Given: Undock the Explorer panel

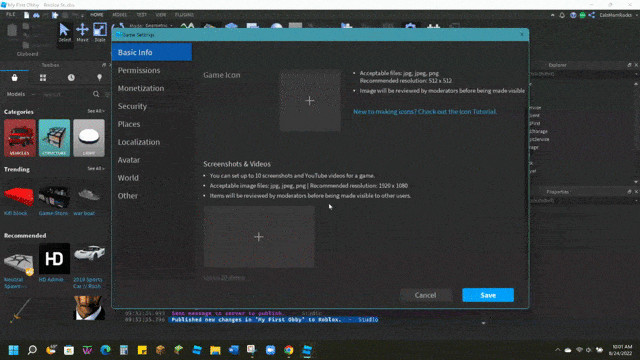Looking at the screenshot, I should [x=629, y=65].
